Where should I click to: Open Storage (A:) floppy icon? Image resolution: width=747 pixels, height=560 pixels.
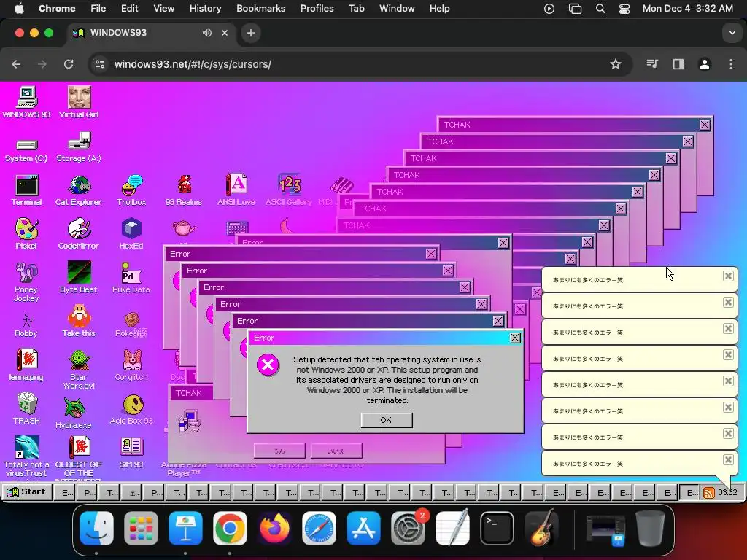tap(79, 147)
